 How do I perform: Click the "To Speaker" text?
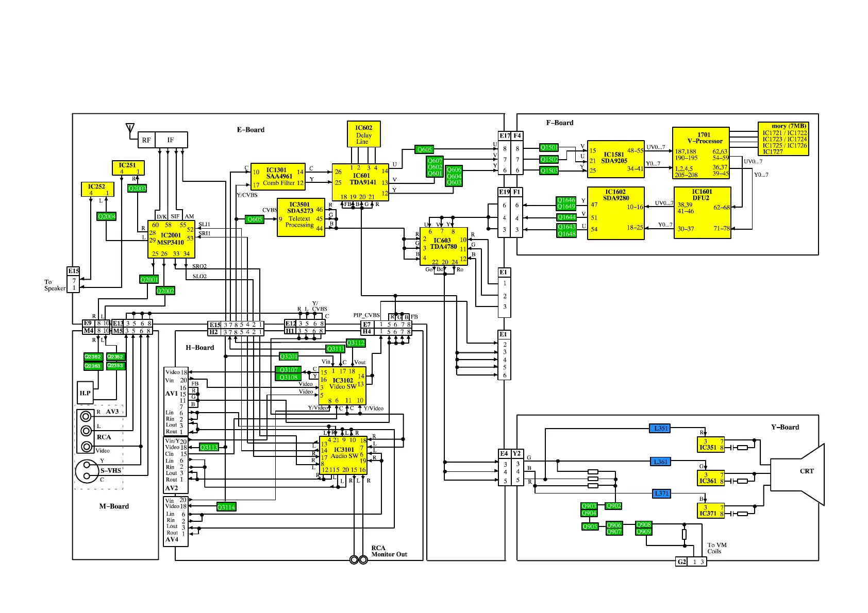click(55, 285)
